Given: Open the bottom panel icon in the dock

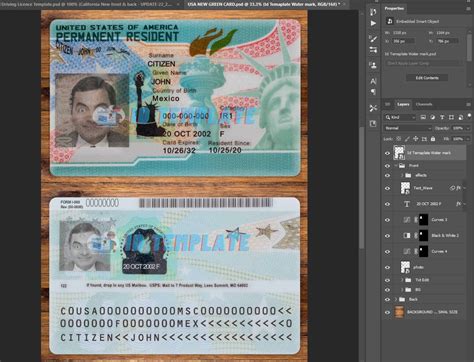Looking at the screenshot, I should [373, 124].
